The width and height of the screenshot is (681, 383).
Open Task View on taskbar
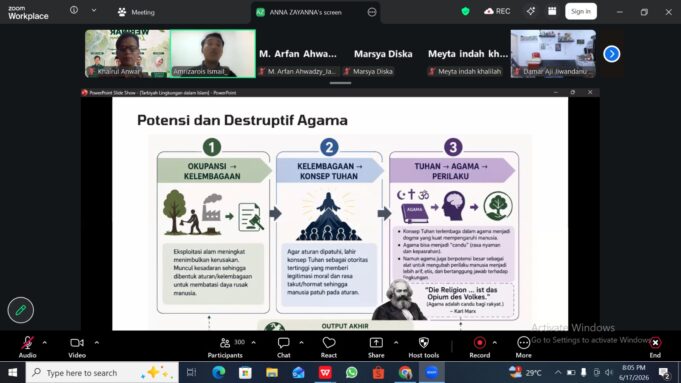point(191,373)
